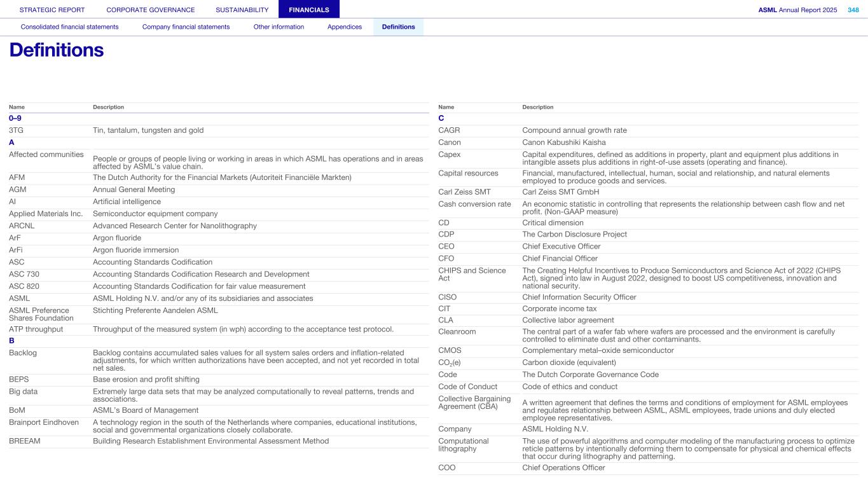Click the letter A section header
Screen dimensions: 868x489
[x=11, y=142]
